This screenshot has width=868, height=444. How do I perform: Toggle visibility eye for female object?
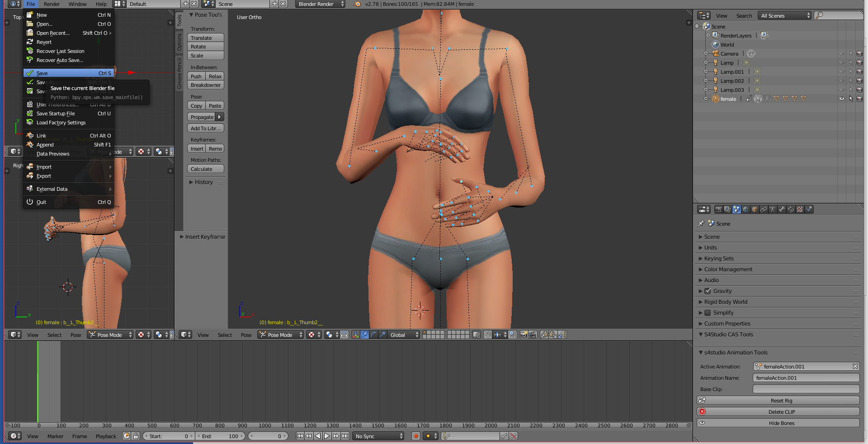coord(841,99)
